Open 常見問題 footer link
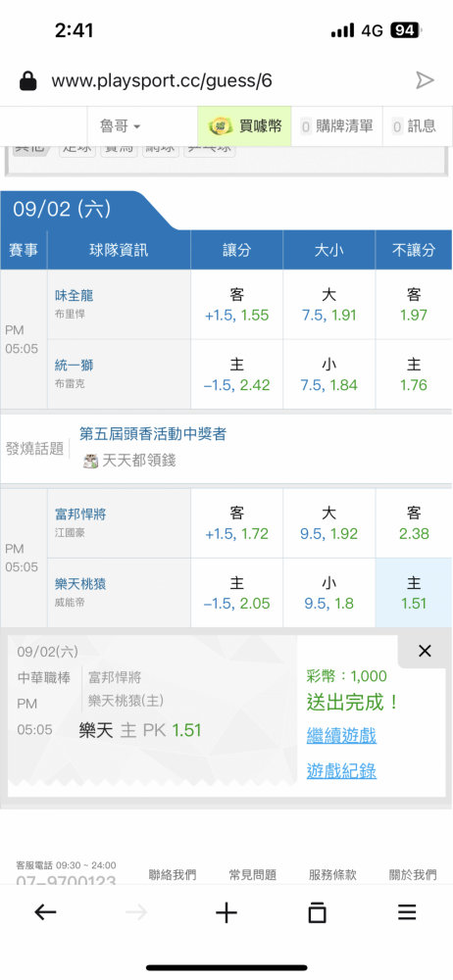Image resolution: width=453 pixels, height=980 pixels. point(253,875)
